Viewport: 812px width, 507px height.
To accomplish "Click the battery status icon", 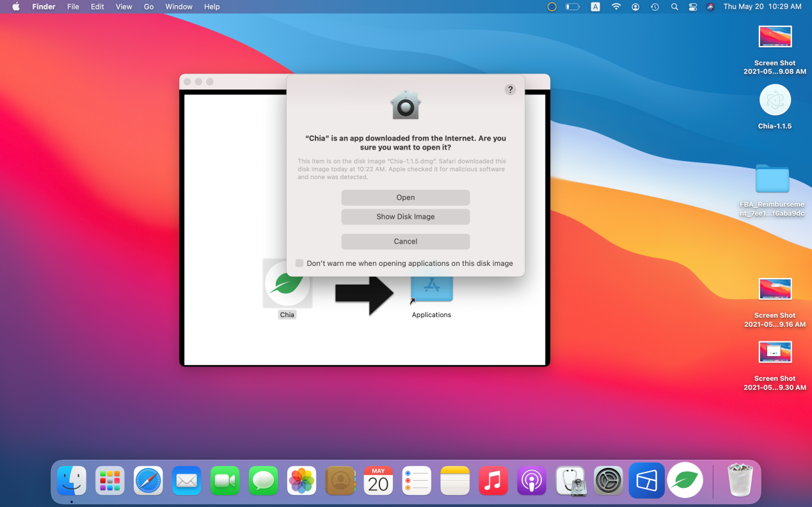I will tap(573, 7).
